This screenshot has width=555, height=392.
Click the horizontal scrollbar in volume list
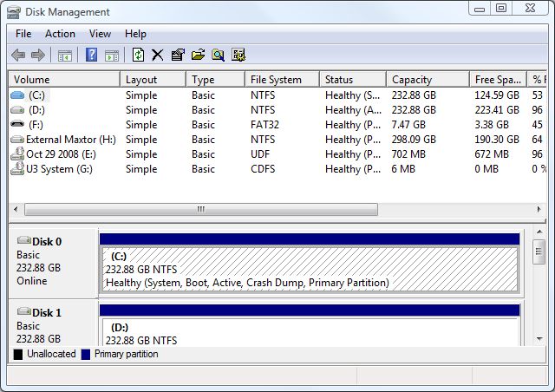200,210
